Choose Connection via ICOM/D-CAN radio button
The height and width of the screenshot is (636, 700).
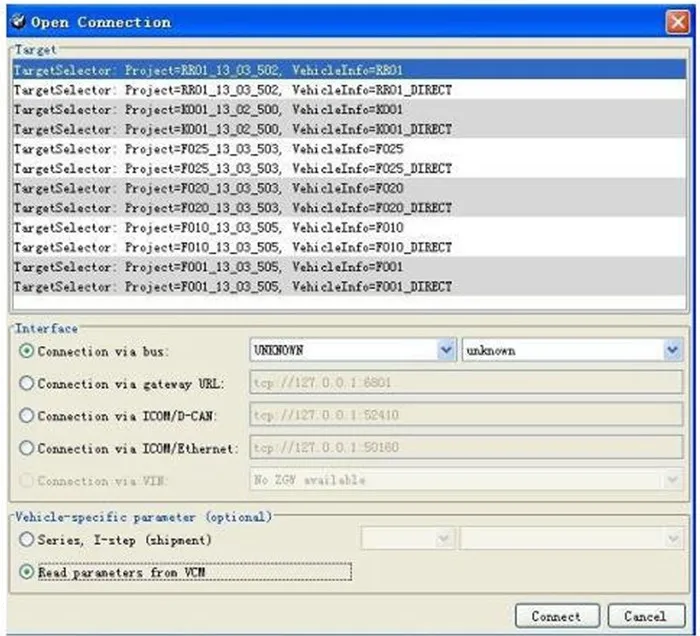[26, 416]
